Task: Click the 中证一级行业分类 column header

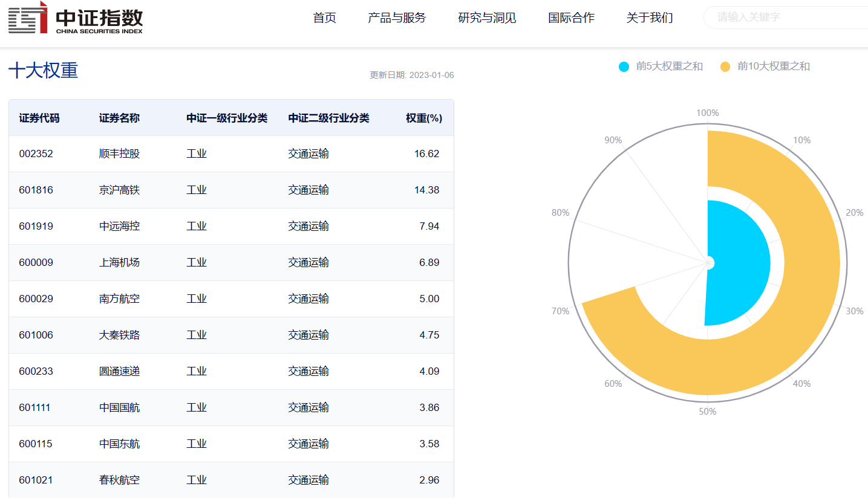Action: (227, 118)
